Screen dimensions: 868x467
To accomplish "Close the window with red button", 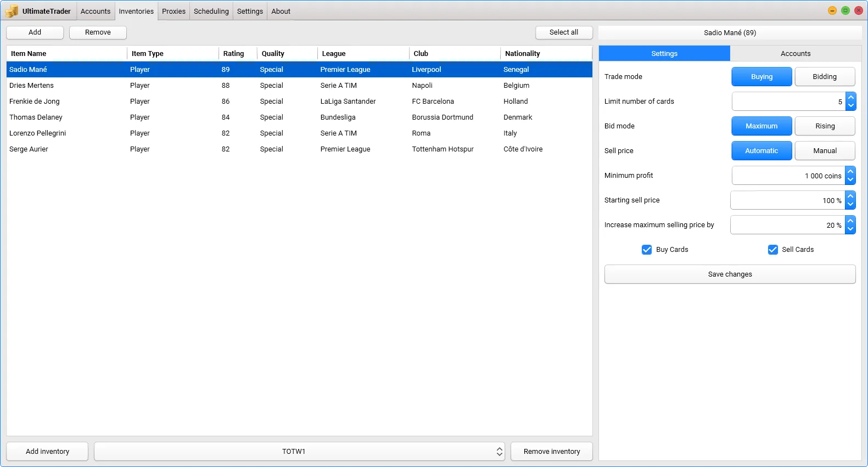I will (859, 10).
